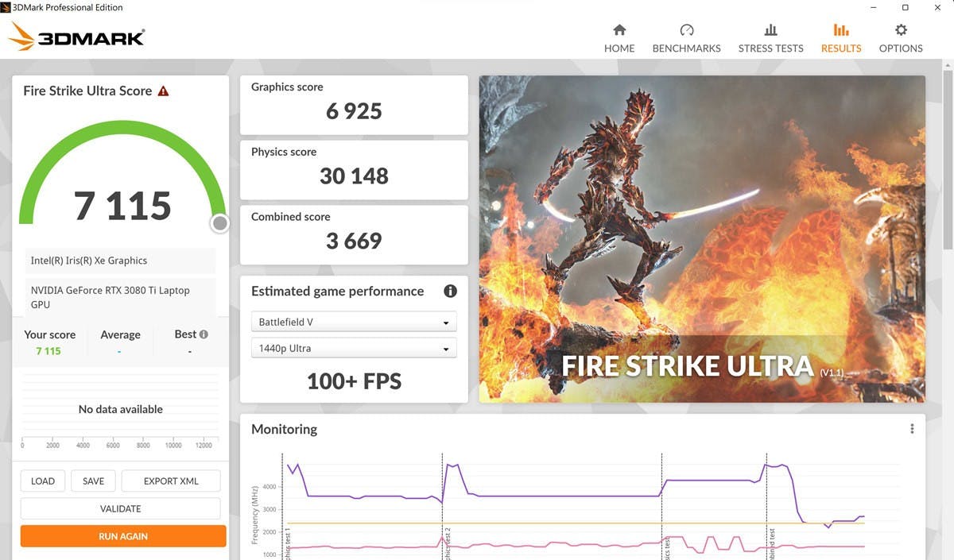Click the Average label
Image resolution: width=954 pixels, height=560 pixels.
click(x=120, y=334)
